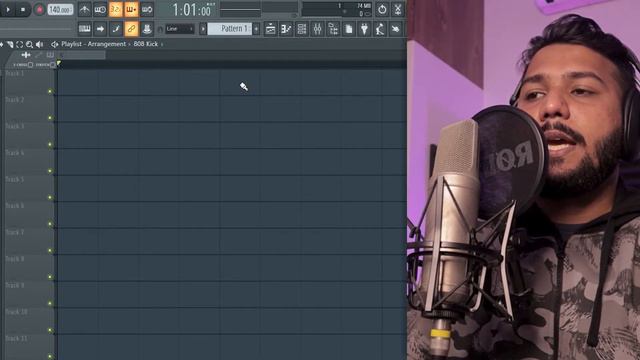The image size is (640, 360).
Task: Mute Track 5 using its green LED
Action: pyautogui.click(x=50, y=198)
